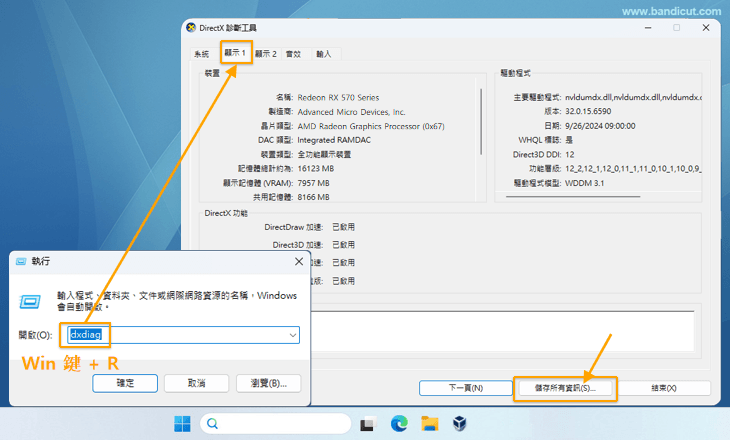Launch Microsoft Edge from the taskbar
This screenshot has height=440, width=730.
pyautogui.click(x=399, y=424)
